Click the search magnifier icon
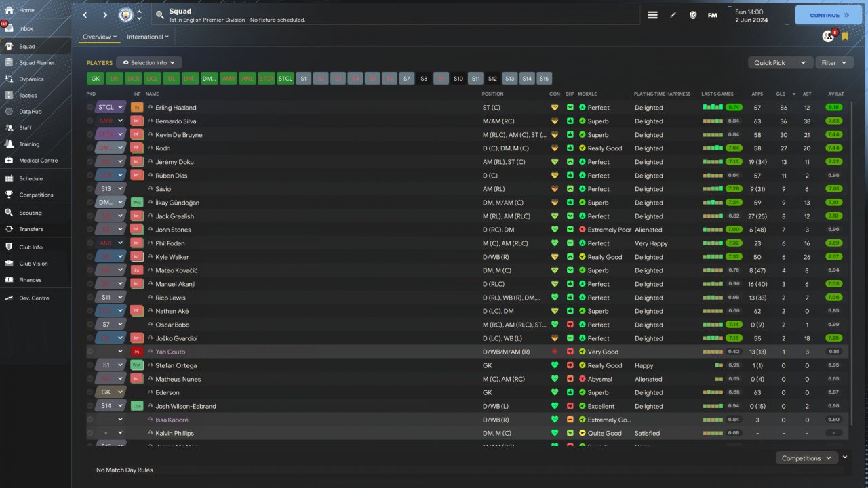Viewport: 868px width, 488px height. (x=159, y=14)
